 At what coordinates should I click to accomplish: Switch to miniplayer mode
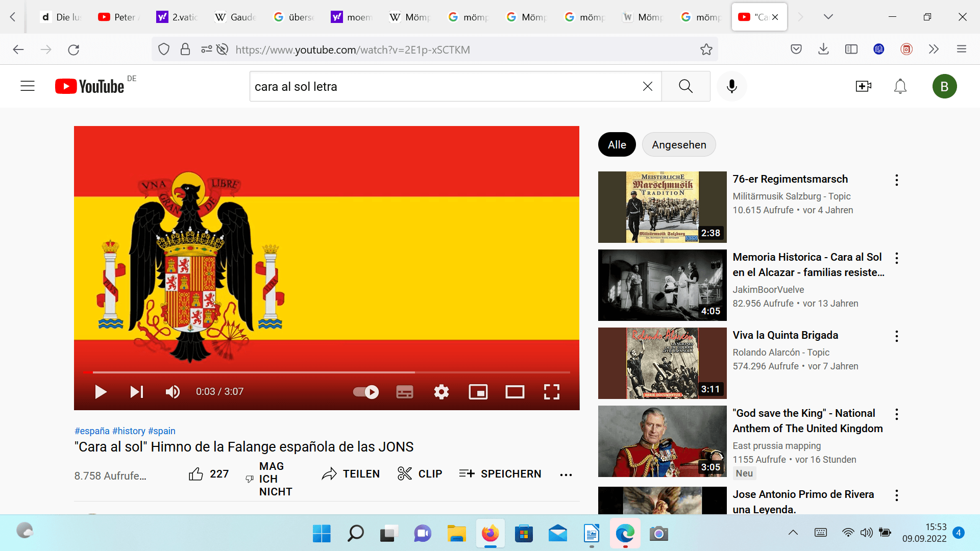click(478, 392)
